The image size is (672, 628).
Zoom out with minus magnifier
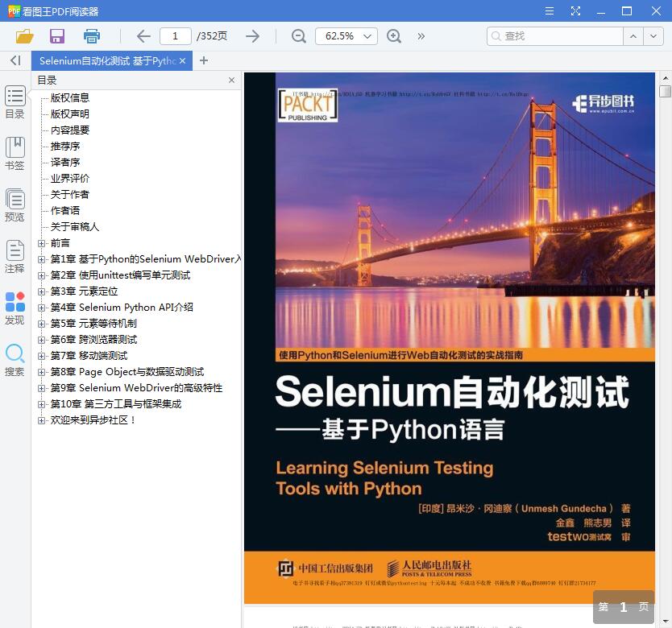(299, 36)
